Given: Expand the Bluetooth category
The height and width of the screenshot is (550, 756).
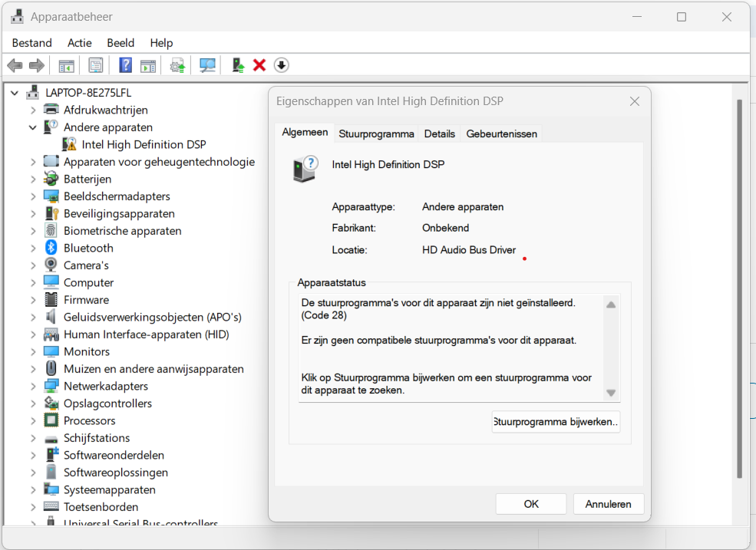Looking at the screenshot, I should [x=33, y=248].
